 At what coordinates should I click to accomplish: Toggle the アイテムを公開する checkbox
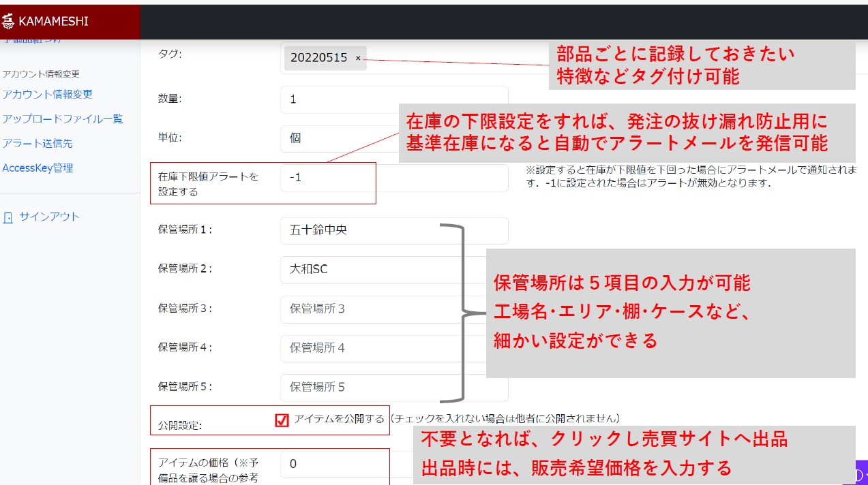point(282,420)
